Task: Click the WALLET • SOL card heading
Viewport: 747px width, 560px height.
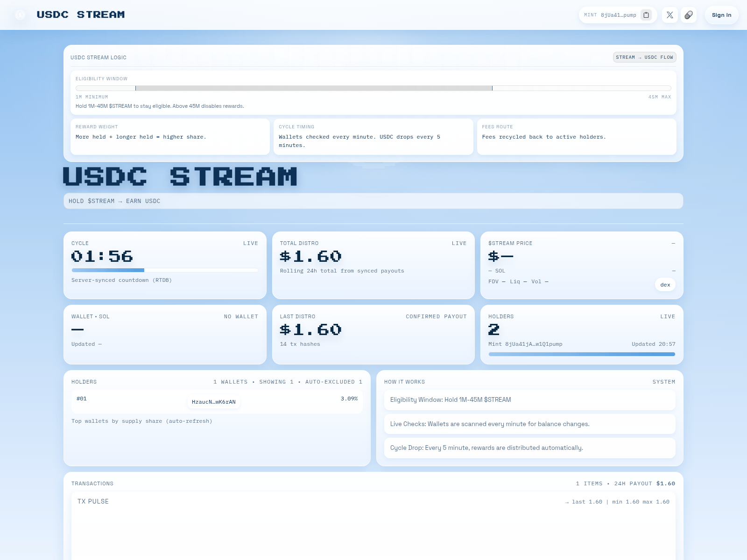Action: (91, 316)
